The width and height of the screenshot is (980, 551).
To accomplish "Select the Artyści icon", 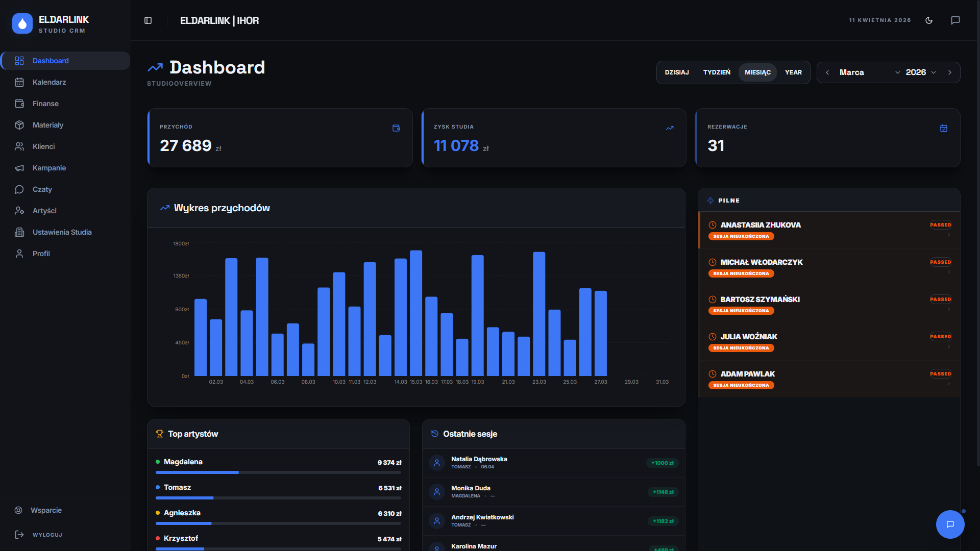I will click(x=19, y=211).
